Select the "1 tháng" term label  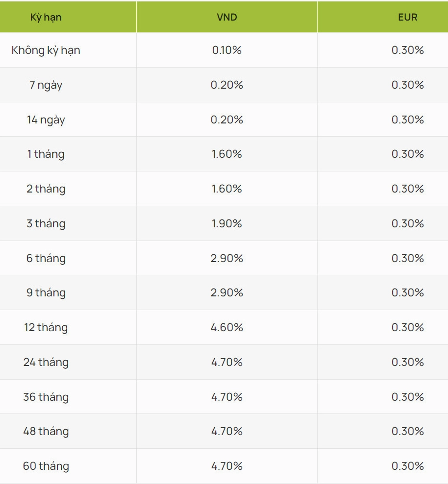click(46, 154)
